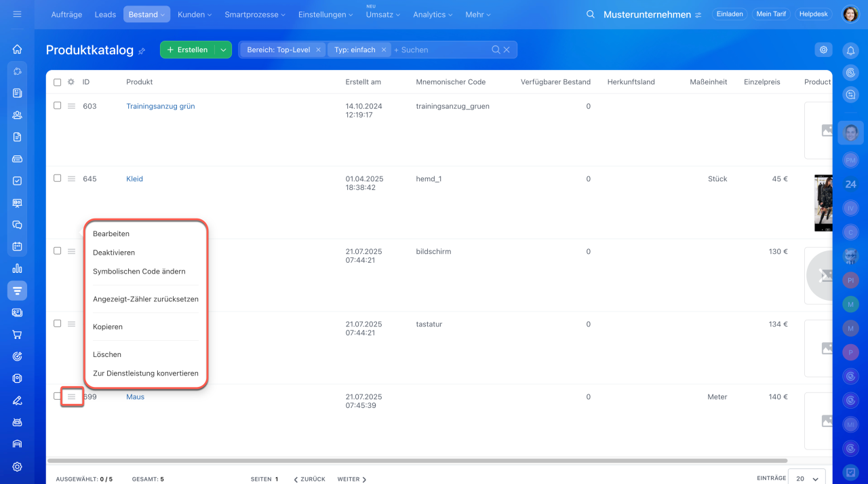Toggle the select-all checkbox in table header

pos(58,82)
